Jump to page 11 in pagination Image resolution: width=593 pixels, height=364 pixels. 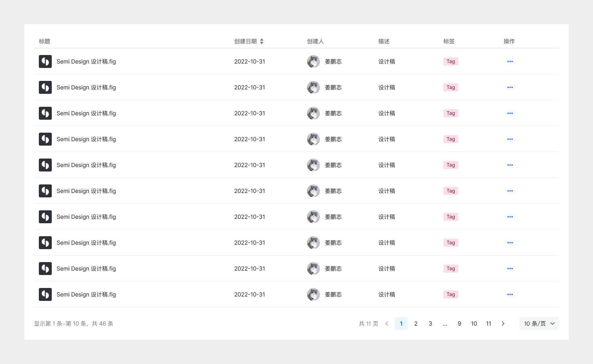489,324
